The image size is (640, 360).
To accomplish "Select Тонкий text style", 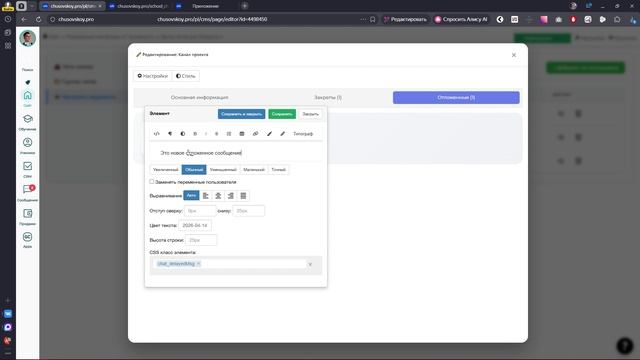I will click(278, 169).
